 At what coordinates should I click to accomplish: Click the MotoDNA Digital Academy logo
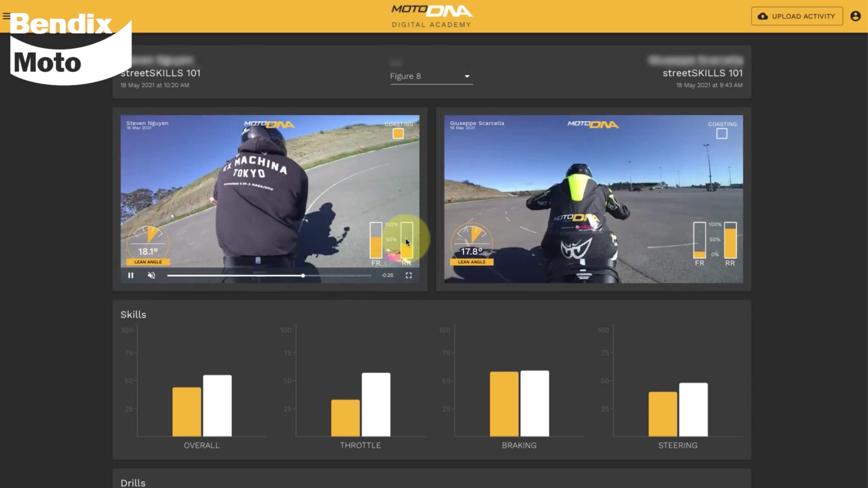[x=432, y=16]
